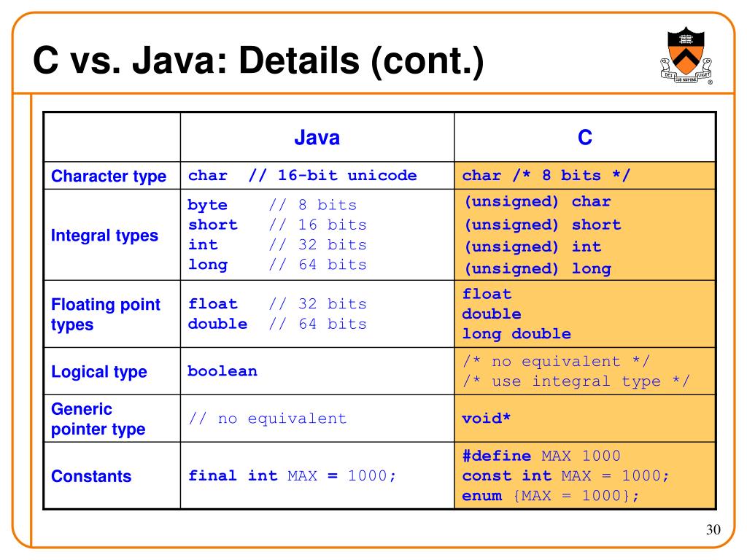
Task: Click 'float' in the C column
Action: click(487, 294)
